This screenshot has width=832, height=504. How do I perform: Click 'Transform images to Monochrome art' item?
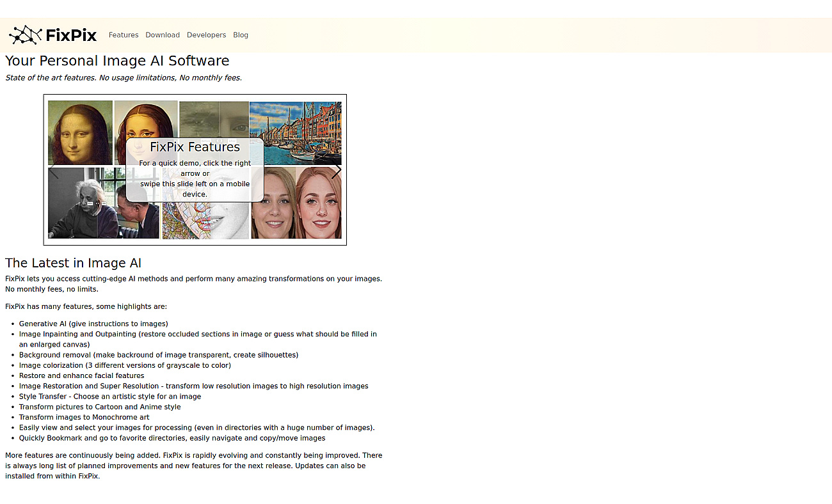coord(84,417)
